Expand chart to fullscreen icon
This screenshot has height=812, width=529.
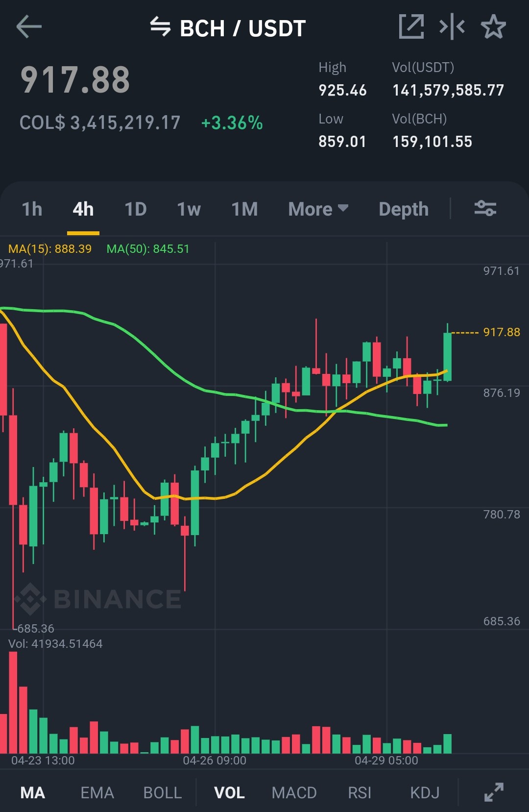494,792
